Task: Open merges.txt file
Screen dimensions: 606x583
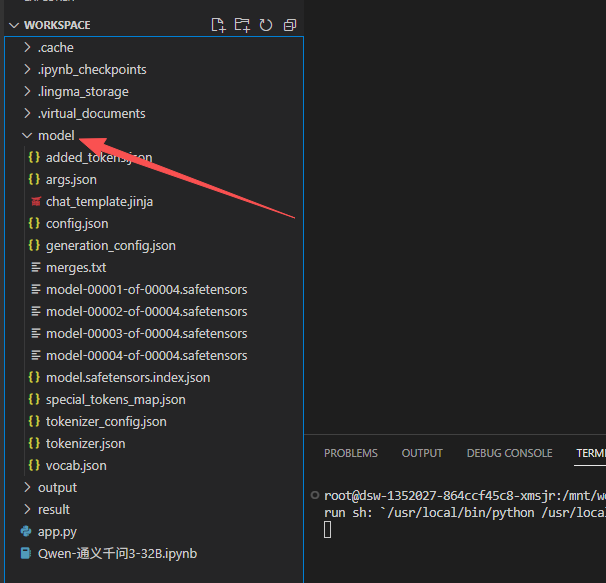Action: (76, 268)
